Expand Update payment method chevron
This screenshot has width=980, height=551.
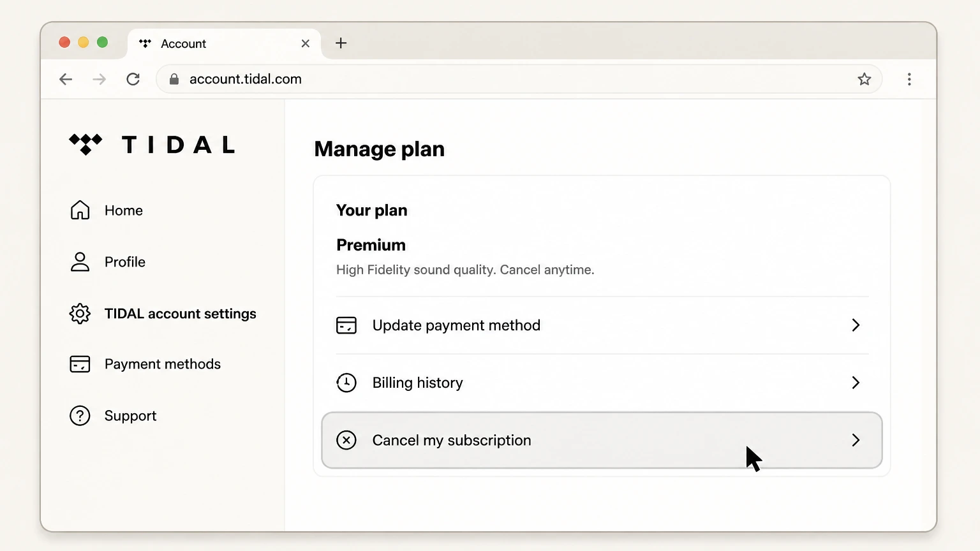tap(856, 325)
